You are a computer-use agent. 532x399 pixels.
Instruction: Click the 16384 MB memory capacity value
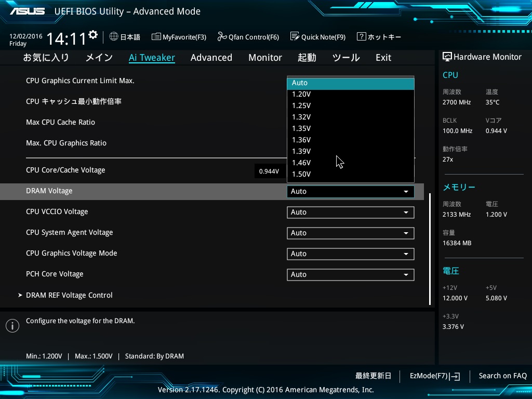click(x=457, y=243)
